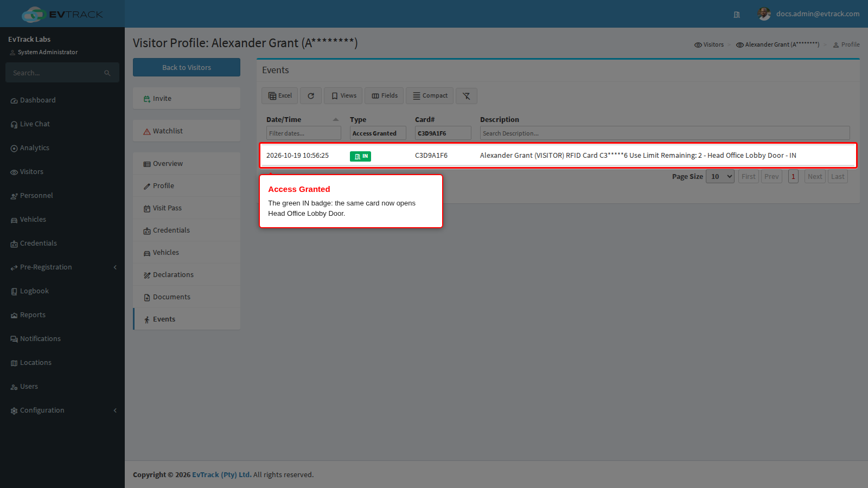
Task: Click Back to Visitors button
Action: pyautogui.click(x=187, y=67)
